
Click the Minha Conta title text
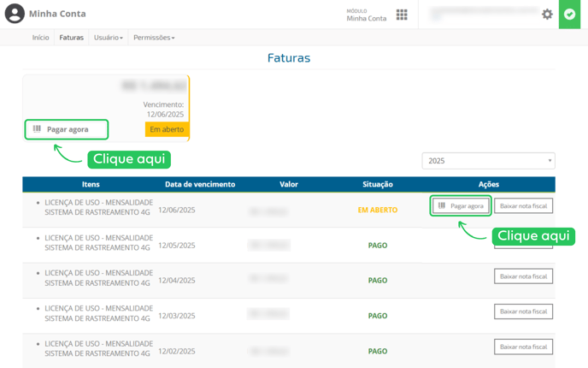[57, 14]
